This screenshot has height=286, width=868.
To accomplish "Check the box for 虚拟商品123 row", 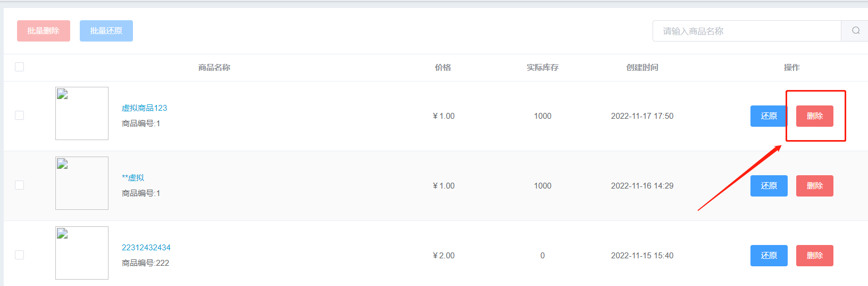I will [x=20, y=115].
